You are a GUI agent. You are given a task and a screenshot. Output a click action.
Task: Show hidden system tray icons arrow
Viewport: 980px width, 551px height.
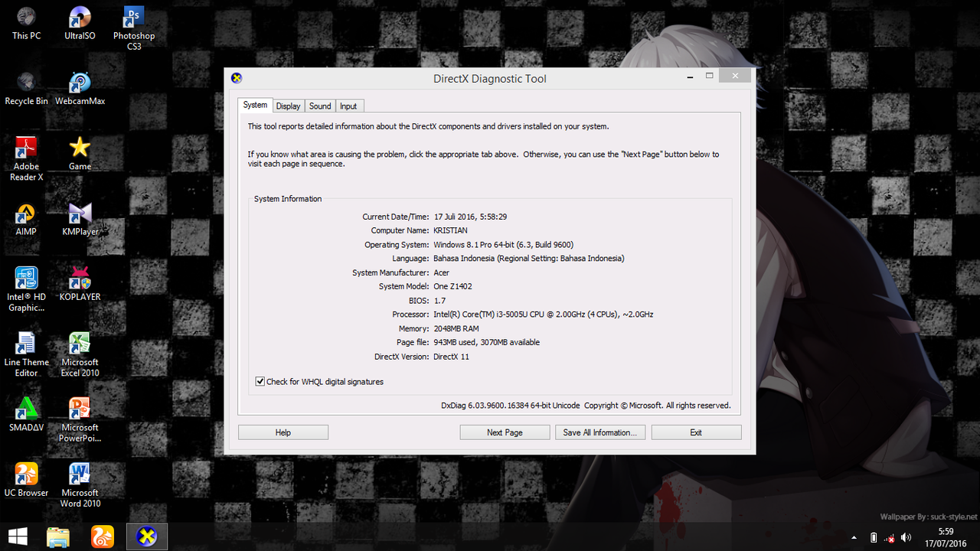[x=854, y=537]
